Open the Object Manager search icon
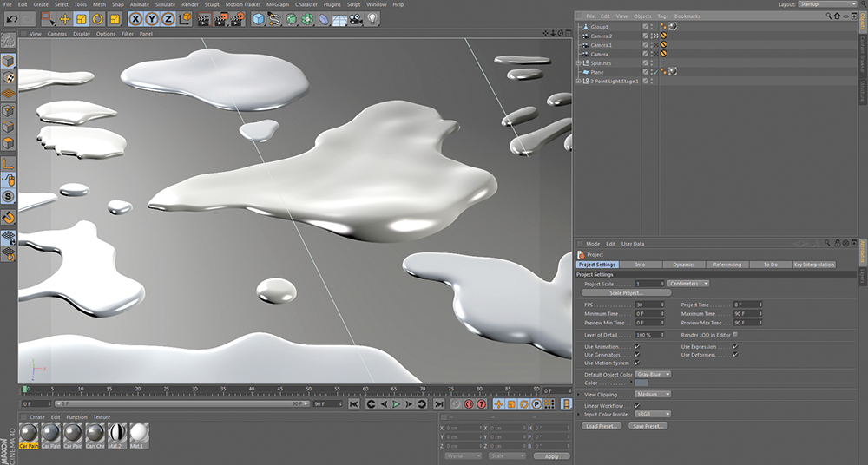 pos(829,16)
